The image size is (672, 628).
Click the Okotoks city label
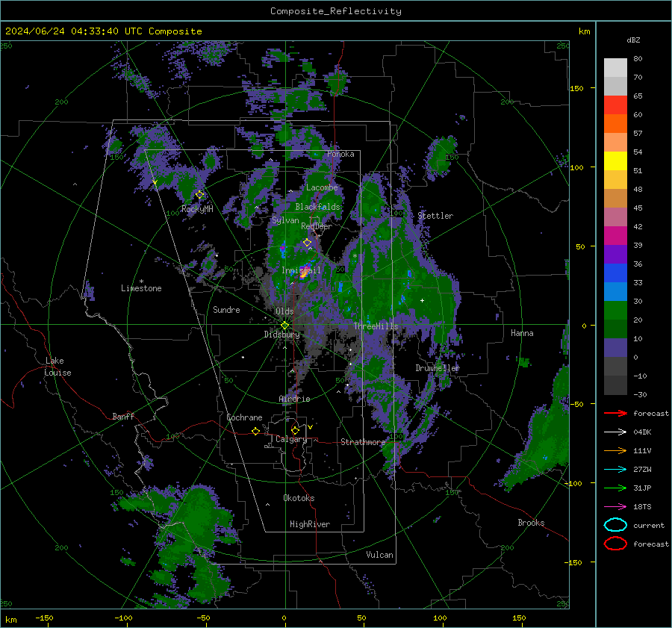pyautogui.click(x=299, y=498)
